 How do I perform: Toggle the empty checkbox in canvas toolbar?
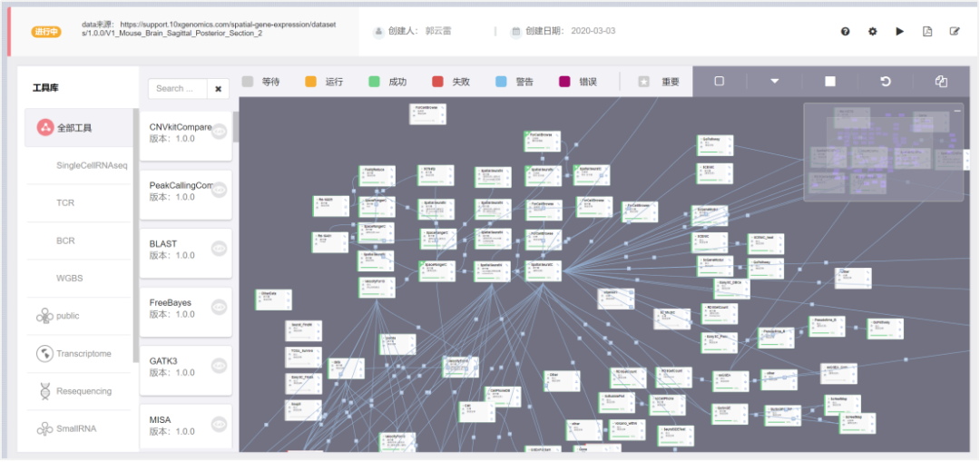click(x=720, y=82)
